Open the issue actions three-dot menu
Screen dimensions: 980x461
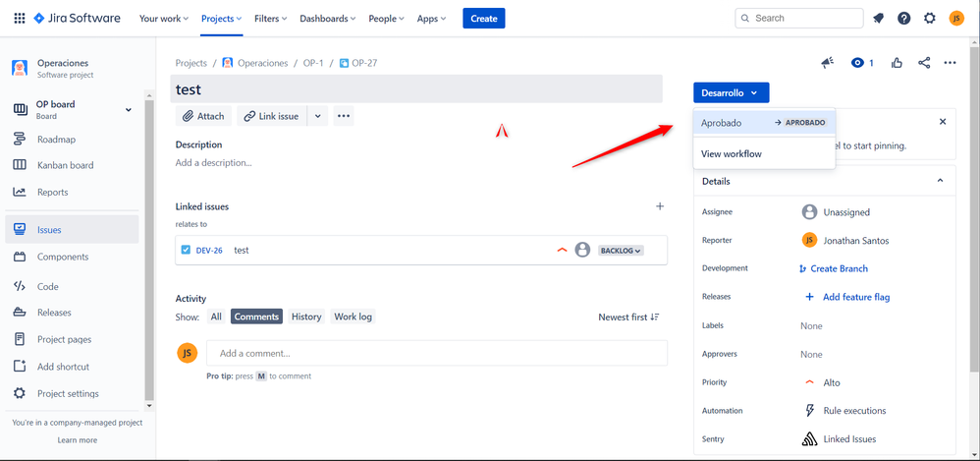[x=950, y=63]
